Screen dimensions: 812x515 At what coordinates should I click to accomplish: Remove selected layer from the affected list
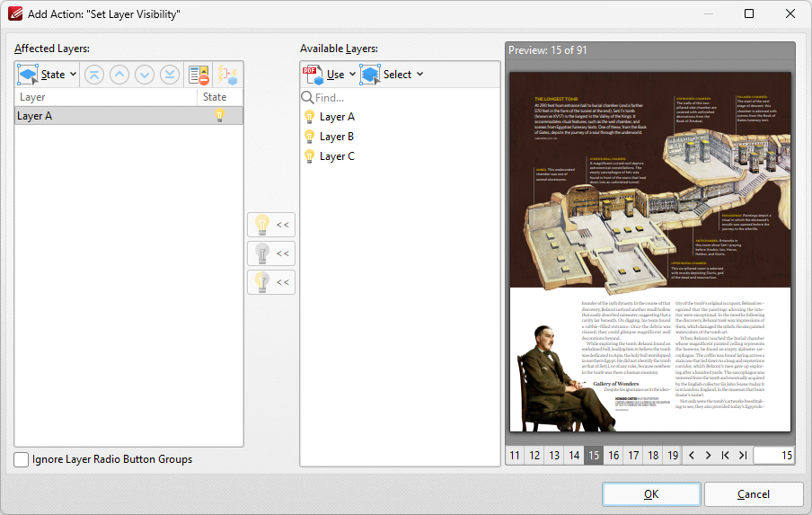point(199,75)
